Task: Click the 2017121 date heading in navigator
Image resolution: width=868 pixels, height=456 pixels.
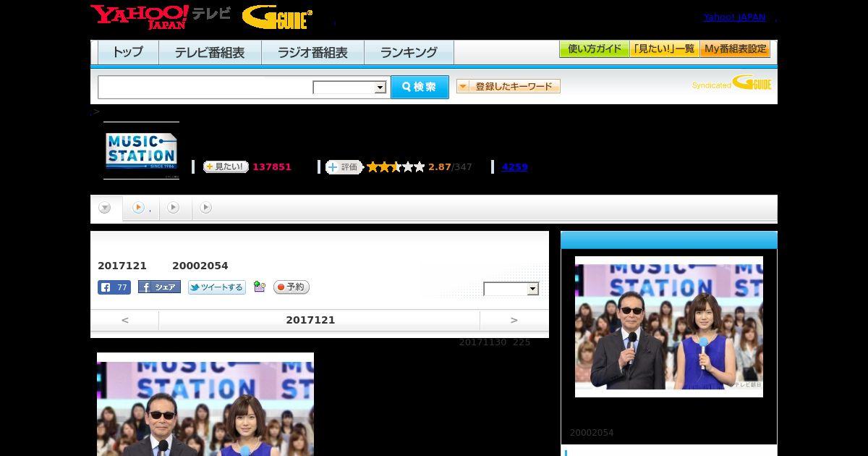Action: (310, 320)
